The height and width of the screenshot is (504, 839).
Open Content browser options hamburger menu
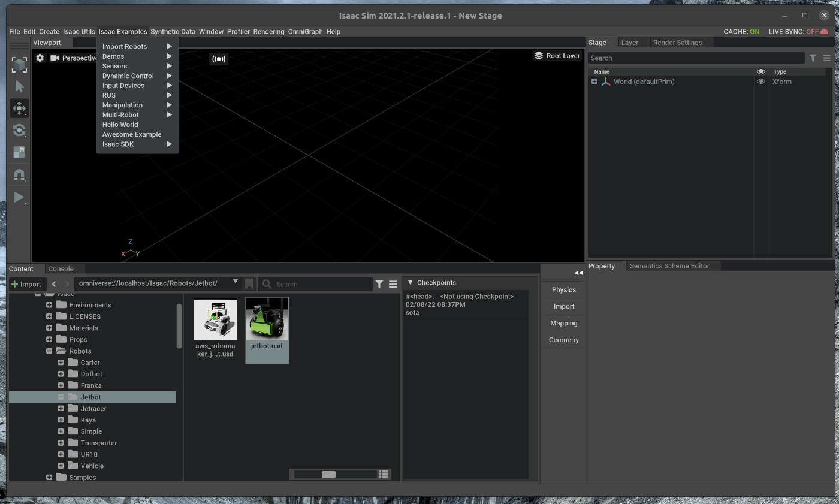point(393,284)
